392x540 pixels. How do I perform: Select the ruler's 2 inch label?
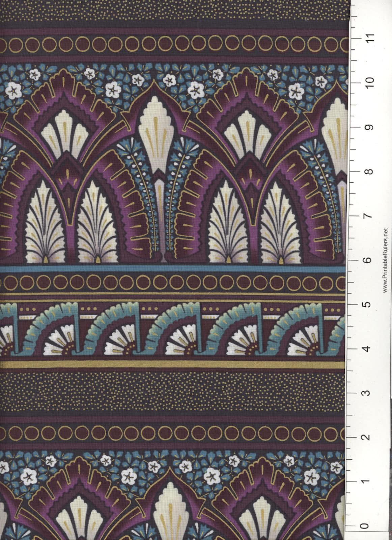pos(365,437)
